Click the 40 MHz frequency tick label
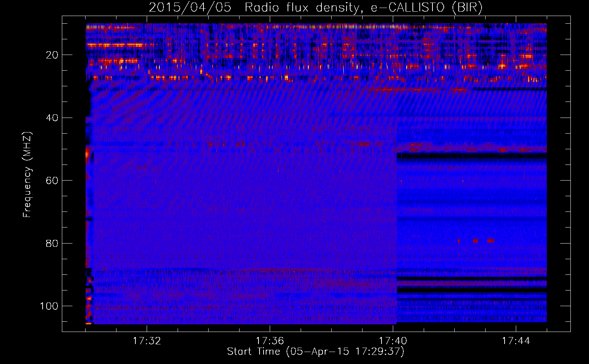Image resolution: width=589 pixels, height=364 pixels. coord(52,118)
